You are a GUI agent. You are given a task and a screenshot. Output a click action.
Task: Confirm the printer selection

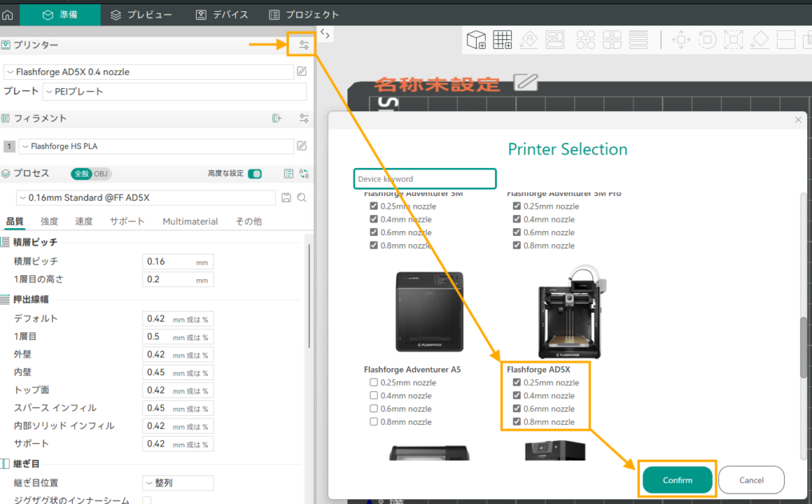click(x=678, y=480)
